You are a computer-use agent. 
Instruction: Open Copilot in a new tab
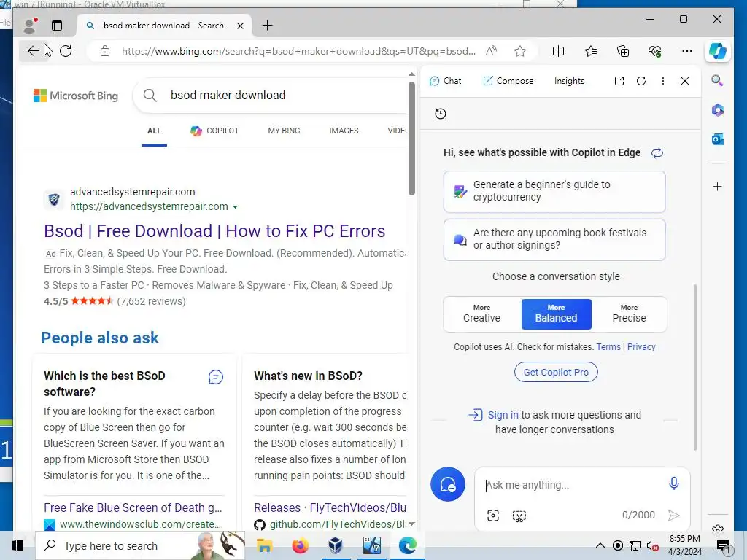click(x=619, y=81)
